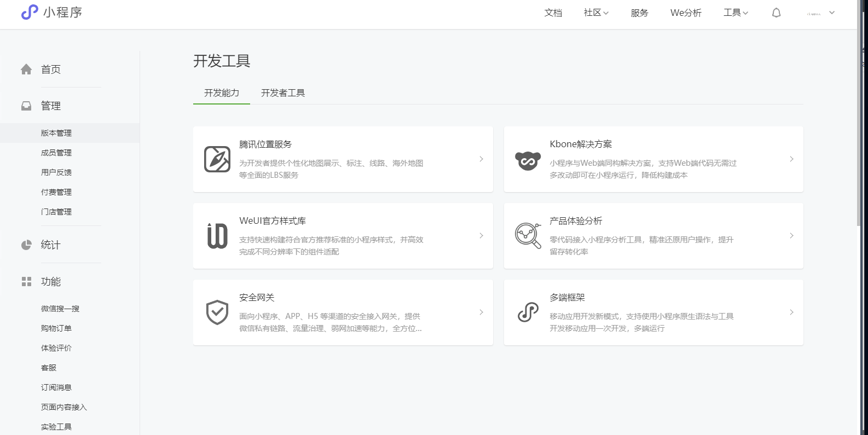Click the 统计 section label
Image resolution: width=868 pixels, height=435 pixels.
click(51, 245)
